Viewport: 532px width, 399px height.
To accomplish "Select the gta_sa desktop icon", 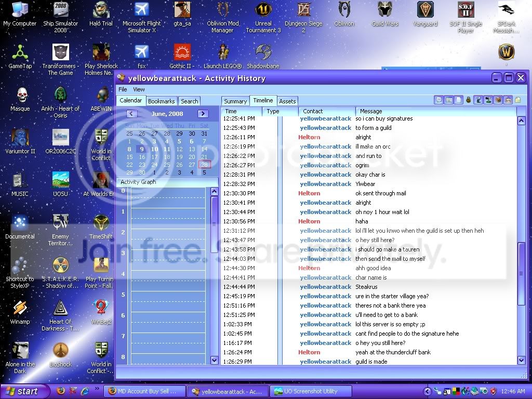I will (182, 14).
